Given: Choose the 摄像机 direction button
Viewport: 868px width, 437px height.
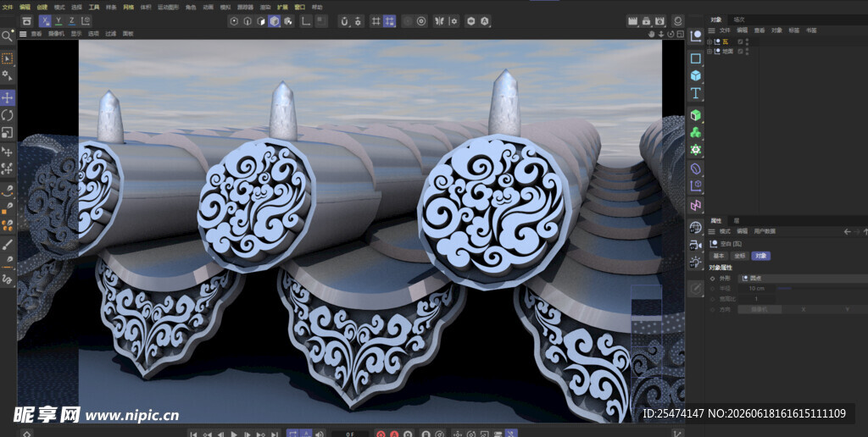Looking at the screenshot, I should (759, 309).
